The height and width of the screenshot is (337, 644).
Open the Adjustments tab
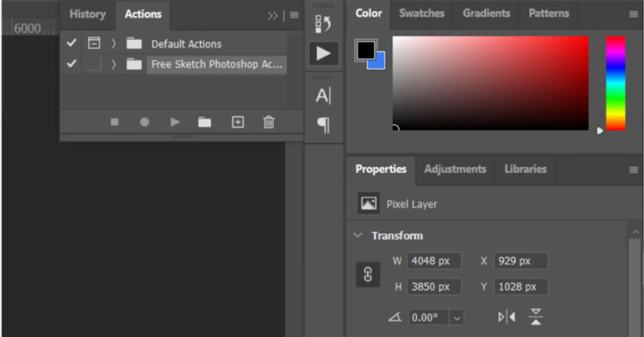455,169
